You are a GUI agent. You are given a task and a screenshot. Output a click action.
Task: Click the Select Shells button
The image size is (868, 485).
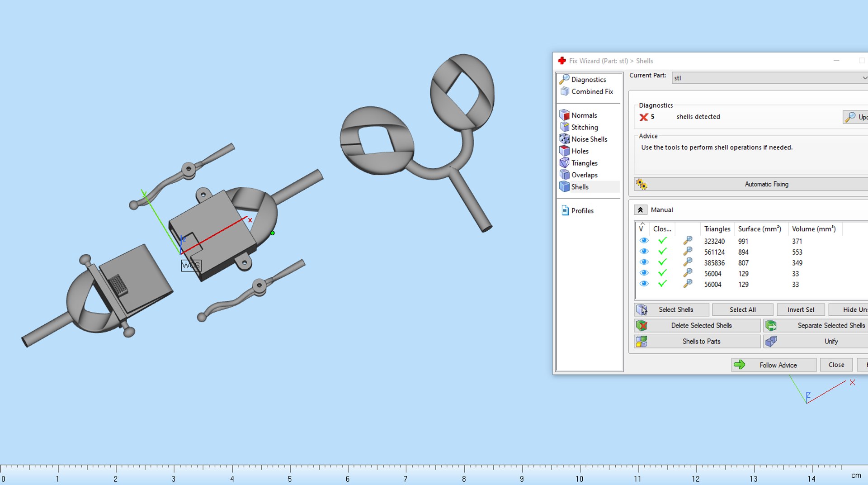pos(671,309)
